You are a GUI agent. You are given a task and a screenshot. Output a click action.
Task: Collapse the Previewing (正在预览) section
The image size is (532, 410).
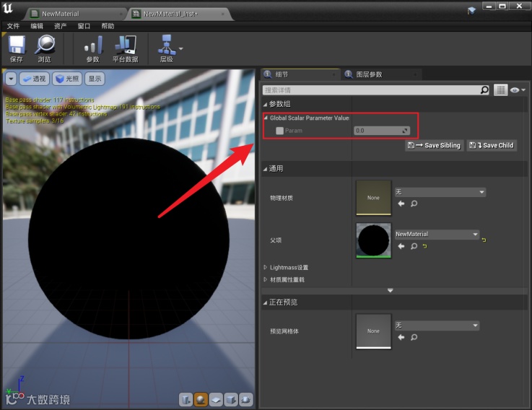[x=265, y=302]
